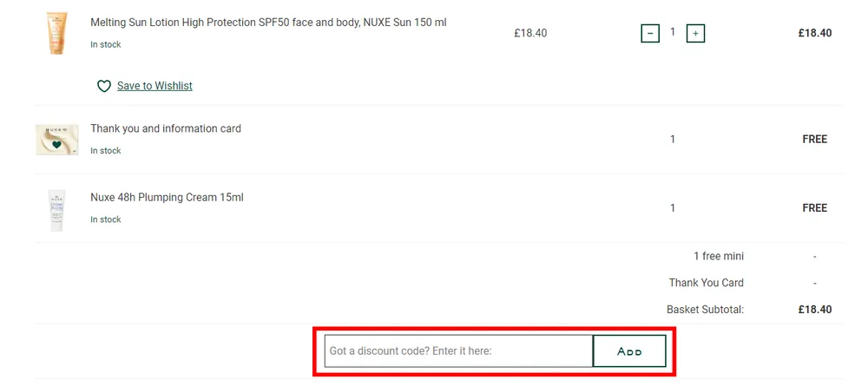The height and width of the screenshot is (386, 868).
Task: Increase quantity of Melting Sun Lotion
Action: [x=695, y=34]
